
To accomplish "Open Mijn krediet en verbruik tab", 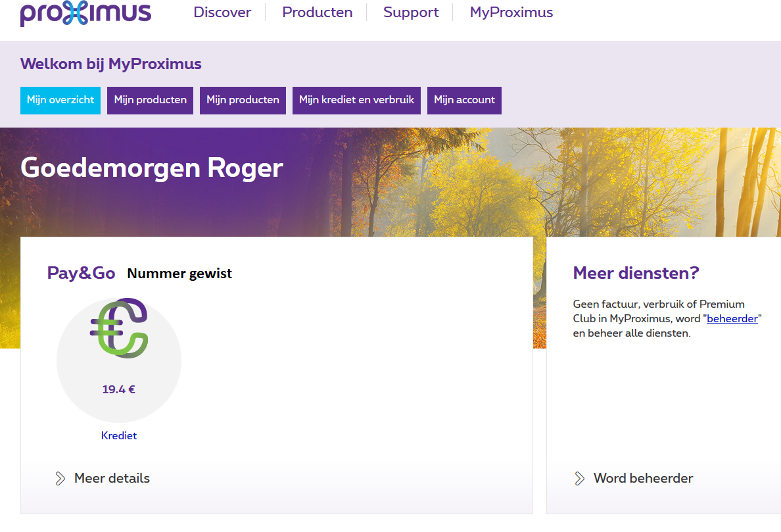I will click(356, 100).
